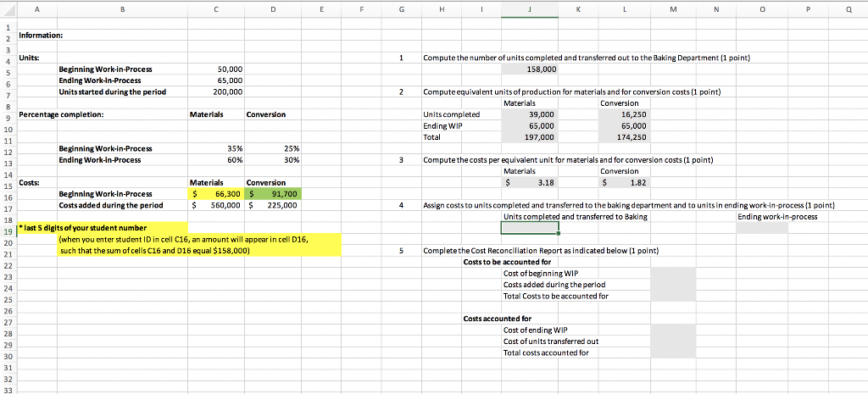Select materials units completed value 39,000
This screenshot has height=394, width=868.
click(530, 114)
